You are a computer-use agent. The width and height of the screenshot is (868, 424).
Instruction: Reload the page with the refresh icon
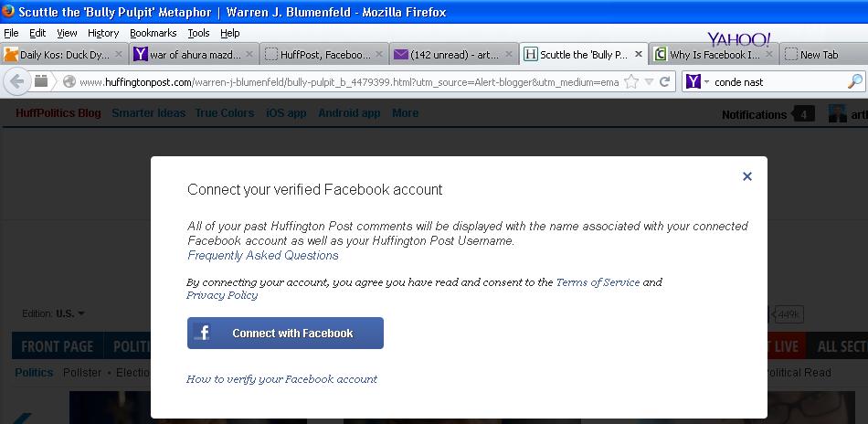pos(665,81)
